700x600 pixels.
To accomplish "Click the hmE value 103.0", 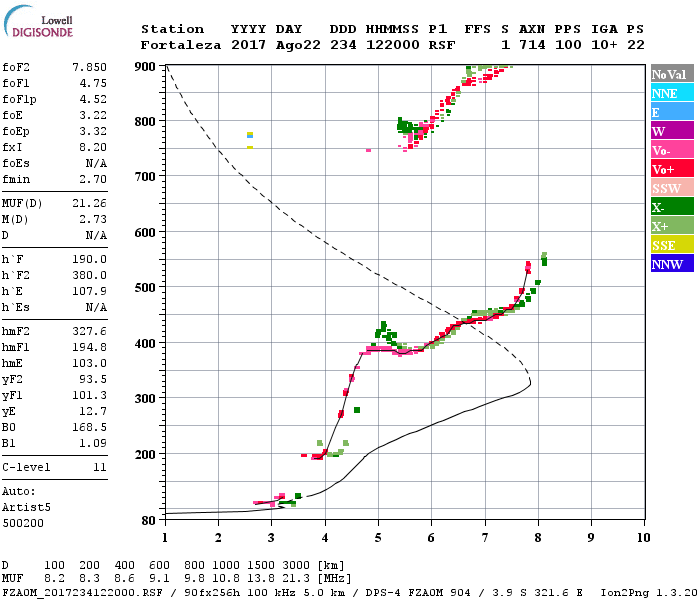I will (89, 363).
